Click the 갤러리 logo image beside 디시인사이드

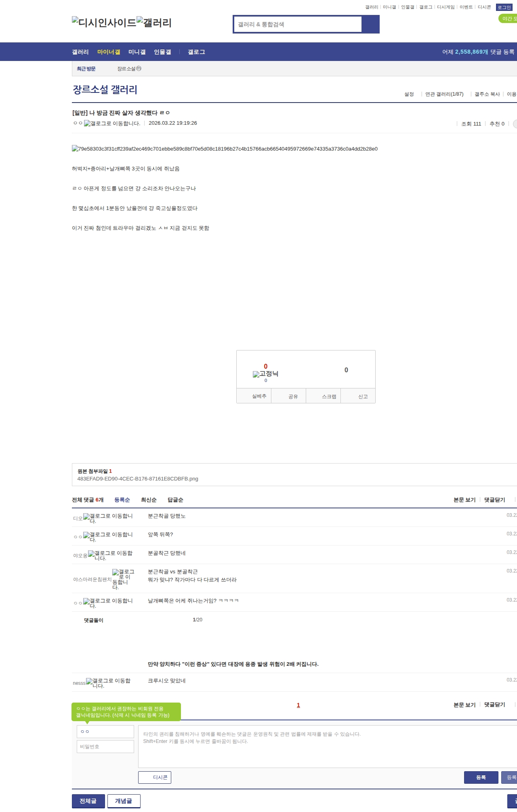point(154,23)
